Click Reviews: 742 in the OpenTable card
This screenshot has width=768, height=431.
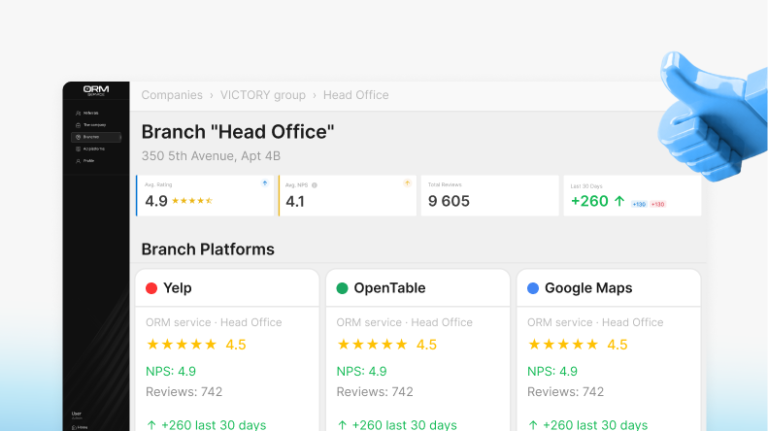pos(375,392)
